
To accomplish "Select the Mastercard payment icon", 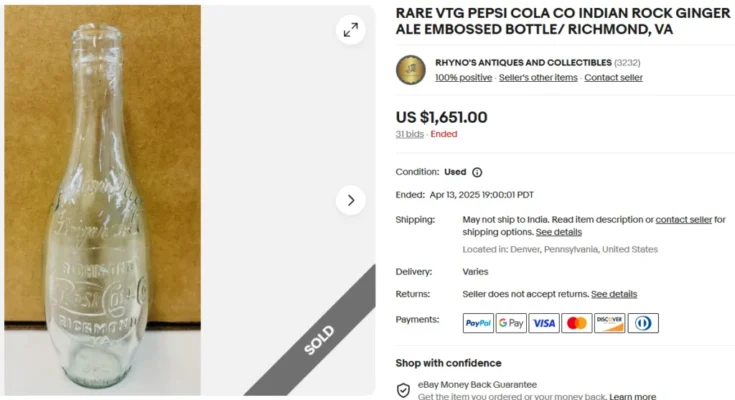I will (x=577, y=323).
